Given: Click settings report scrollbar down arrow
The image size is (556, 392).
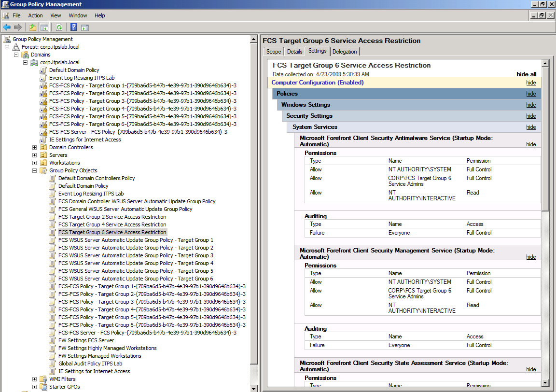Looking at the screenshot, I should point(545,383).
